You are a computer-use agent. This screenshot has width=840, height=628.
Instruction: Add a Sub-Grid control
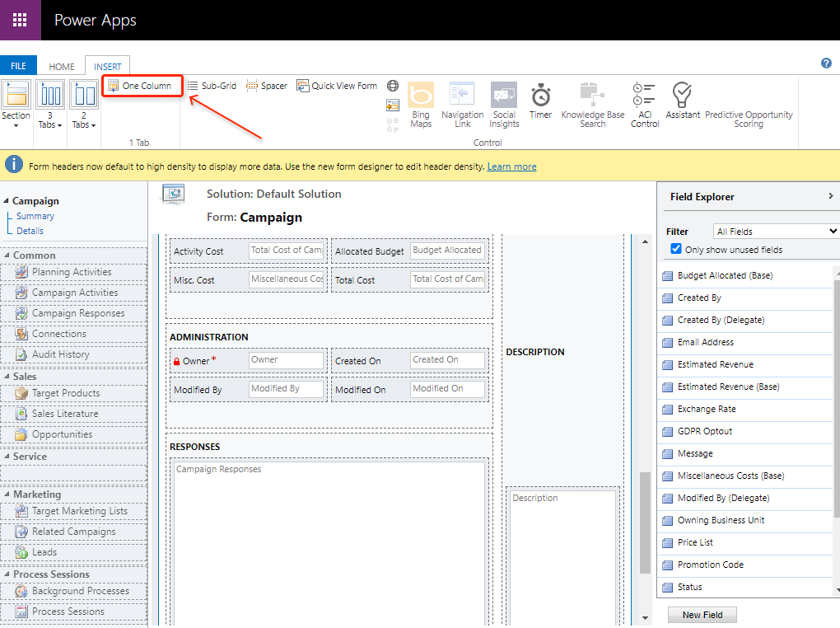coord(212,86)
